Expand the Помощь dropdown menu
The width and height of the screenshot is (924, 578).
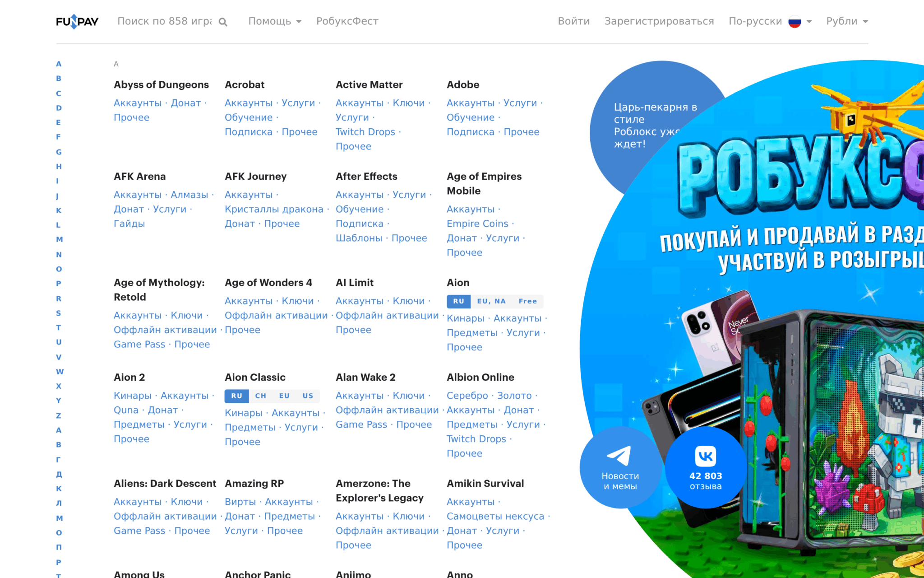click(x=275, y=21)
